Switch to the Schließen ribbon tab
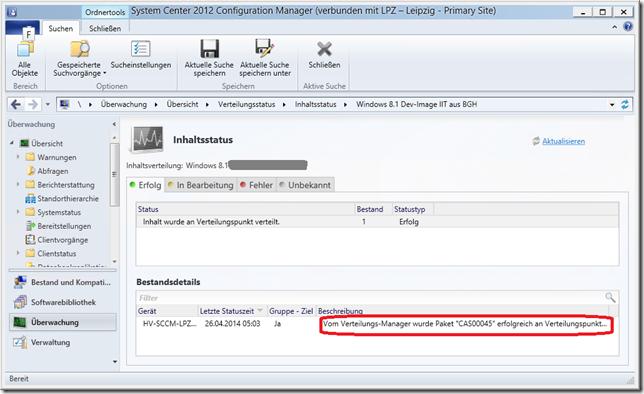The height and width of the screenshot is (394, 644). [105, 28]
